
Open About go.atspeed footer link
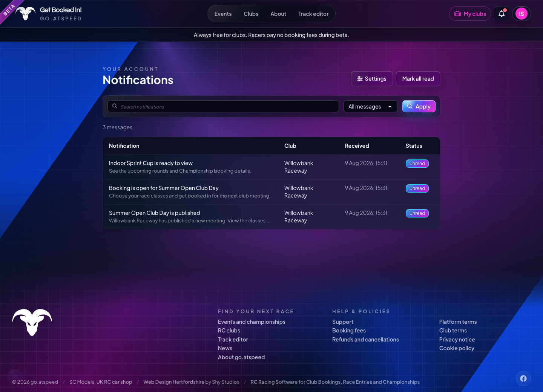tap(241, 357)
